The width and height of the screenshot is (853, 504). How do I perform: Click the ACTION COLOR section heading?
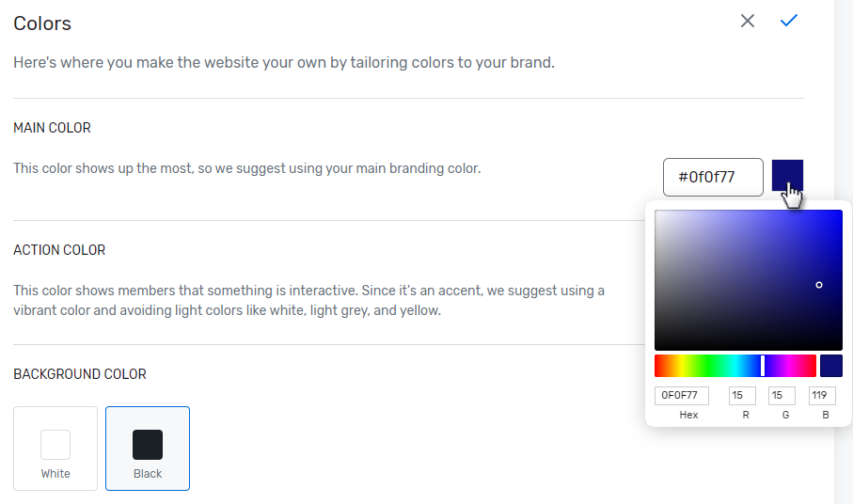(x=59, y=250)
